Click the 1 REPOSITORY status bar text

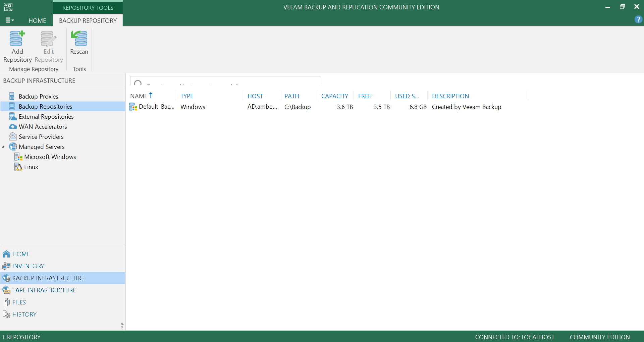(x=21, y=337)
